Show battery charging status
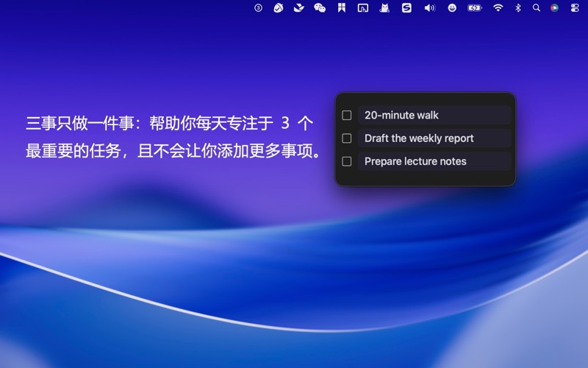588x368 pixels. (475, 8)
